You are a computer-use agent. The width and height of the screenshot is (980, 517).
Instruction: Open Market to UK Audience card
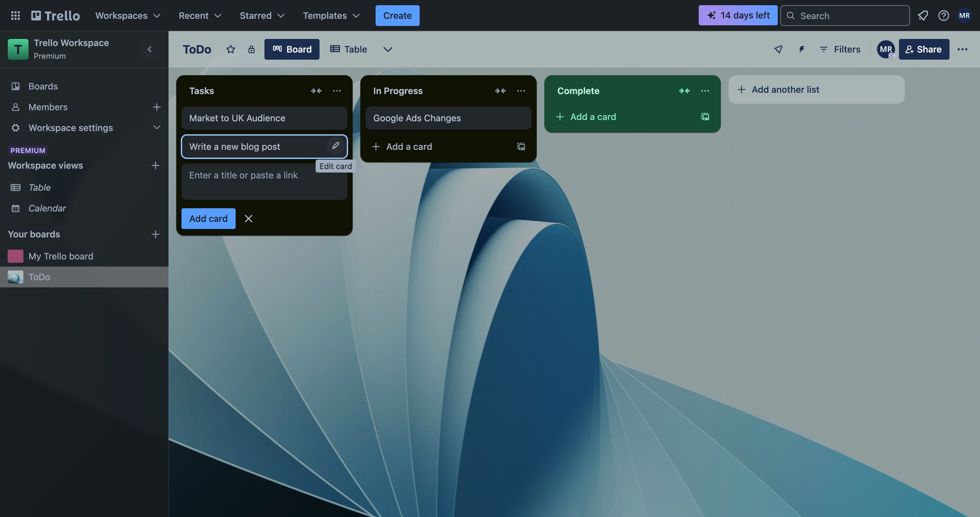click(x=264, y=118)
